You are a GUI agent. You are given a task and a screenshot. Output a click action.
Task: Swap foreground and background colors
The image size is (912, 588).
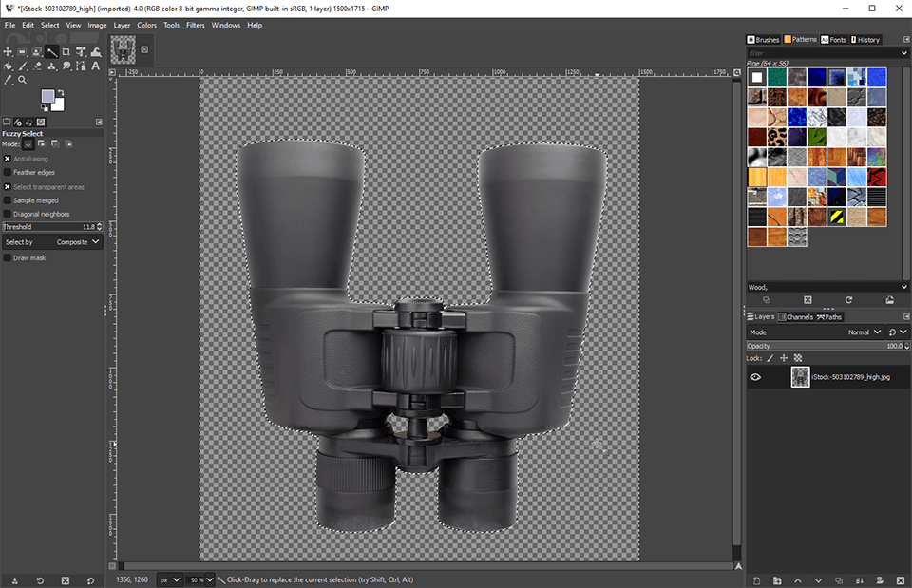point(63,92)
